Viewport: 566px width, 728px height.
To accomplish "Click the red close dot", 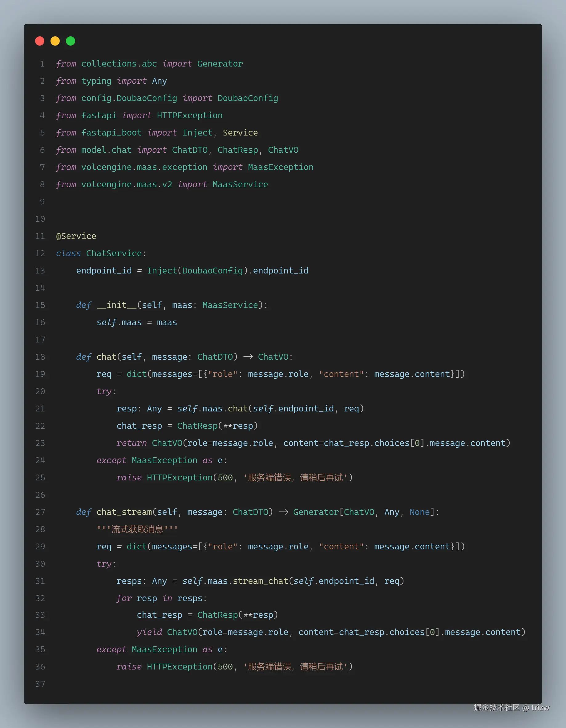I will point(40,41).
